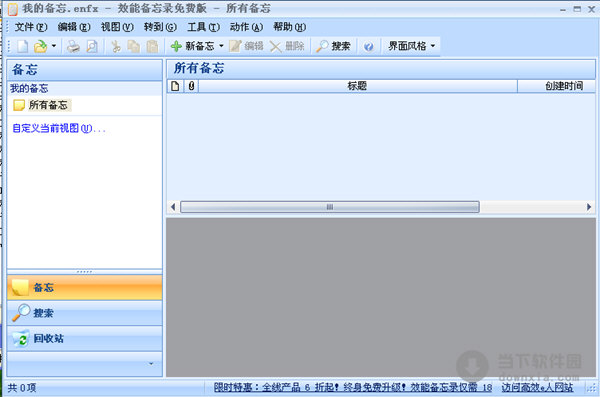Click the paste clipboard icon
Viewport: 600px width, 397px height.
point(153,46)
